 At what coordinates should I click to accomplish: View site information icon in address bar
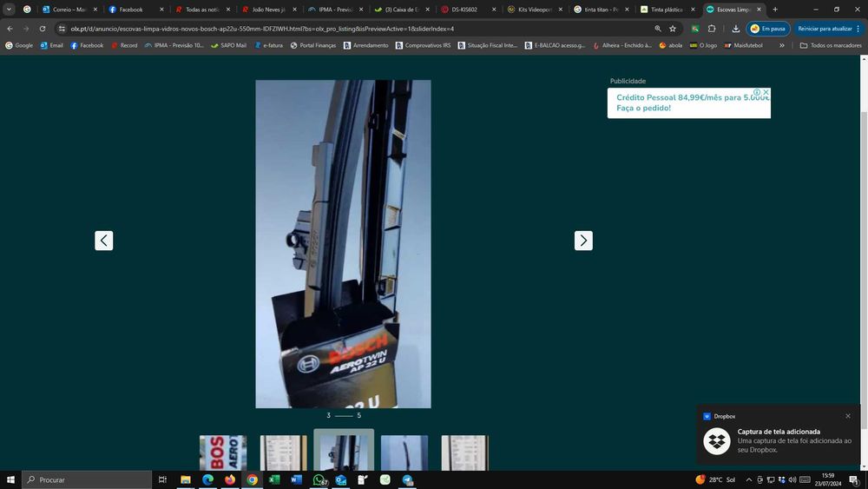coord(62,29)
